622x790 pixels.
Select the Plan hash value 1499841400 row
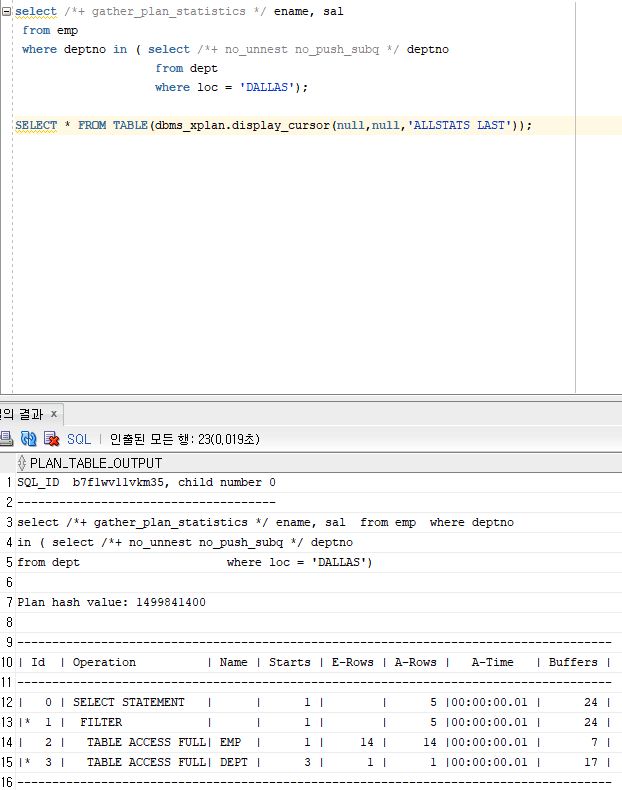[319, 602]
